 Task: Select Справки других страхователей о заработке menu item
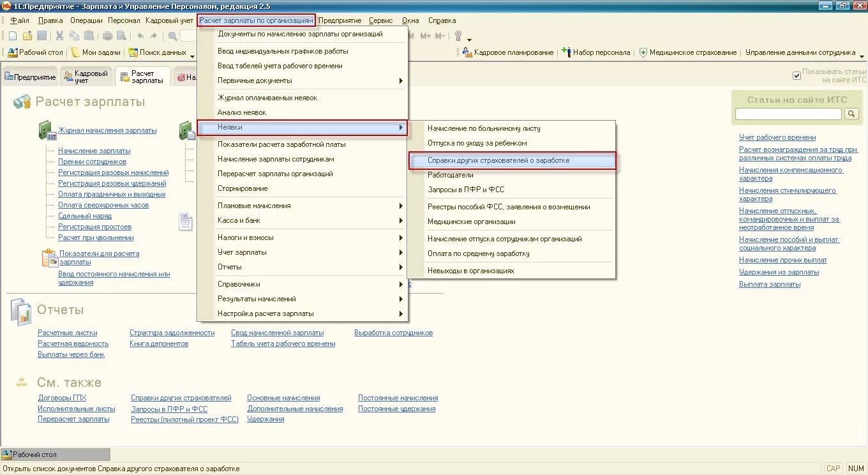[x=512, y=160]
